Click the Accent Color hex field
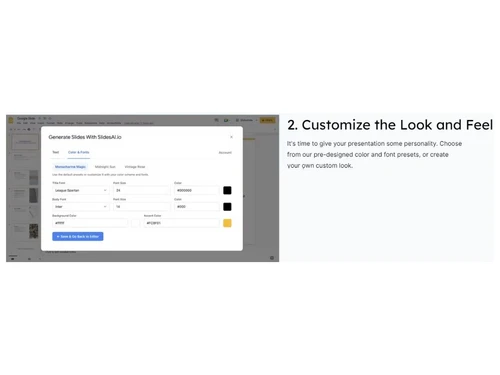 pyautogui.click(x=182, y=223)
